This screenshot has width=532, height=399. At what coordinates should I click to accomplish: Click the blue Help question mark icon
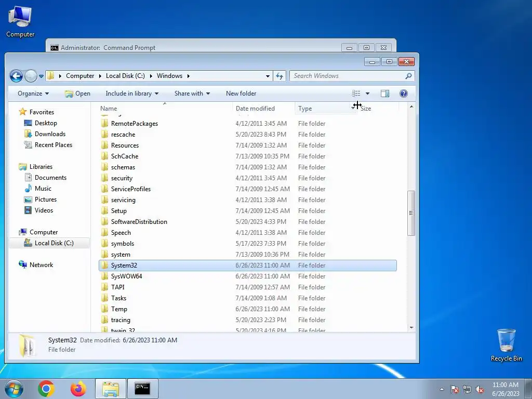[x=403, y=94]
